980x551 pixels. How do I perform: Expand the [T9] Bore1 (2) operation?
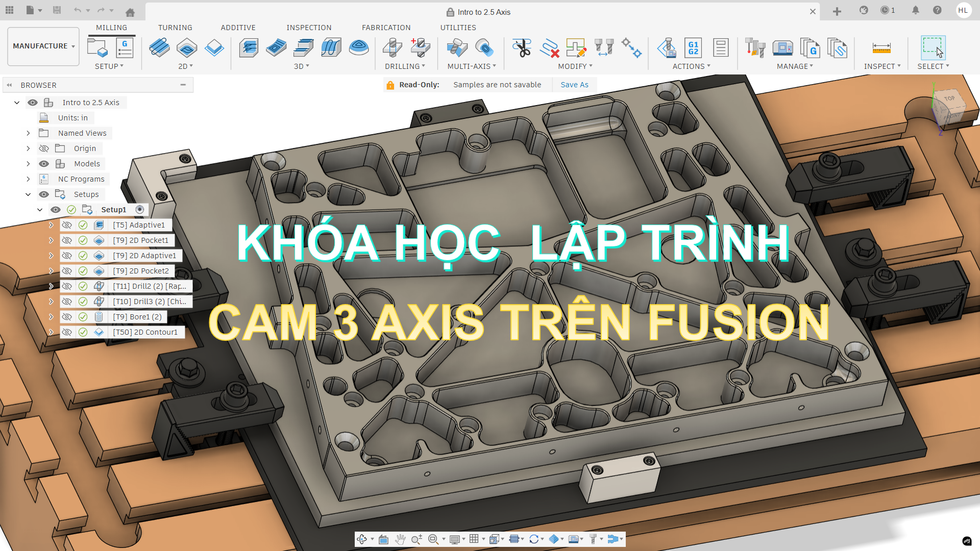51,317
